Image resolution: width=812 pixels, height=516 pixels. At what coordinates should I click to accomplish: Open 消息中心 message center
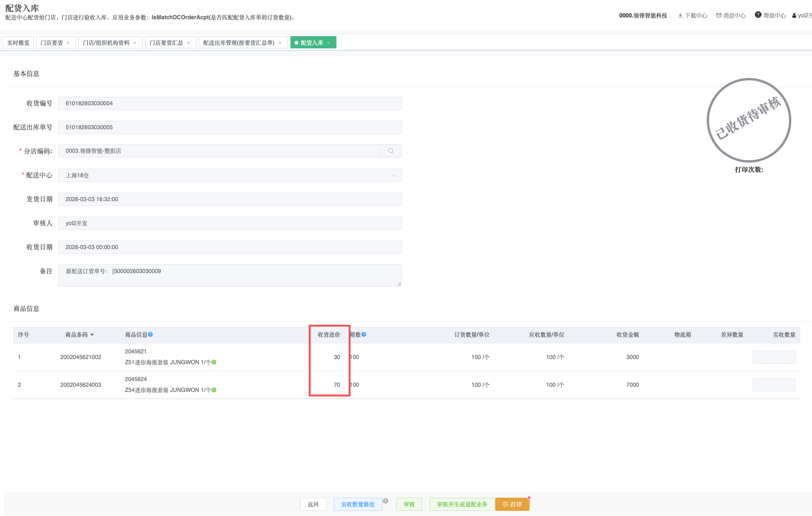point(731,16)
